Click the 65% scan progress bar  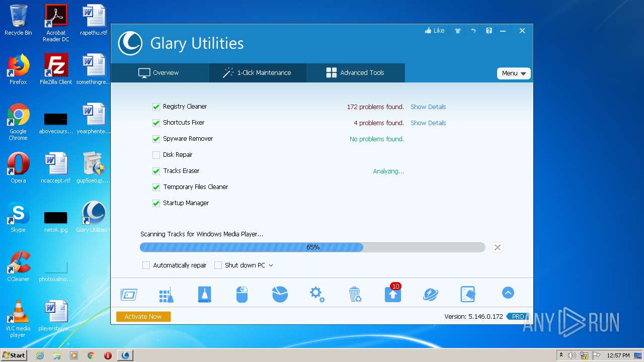(x=312, y=247)
